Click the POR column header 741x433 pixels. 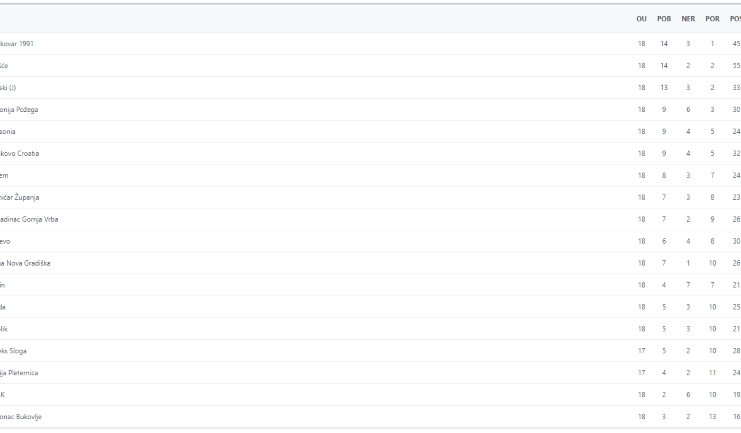(712, 19)
